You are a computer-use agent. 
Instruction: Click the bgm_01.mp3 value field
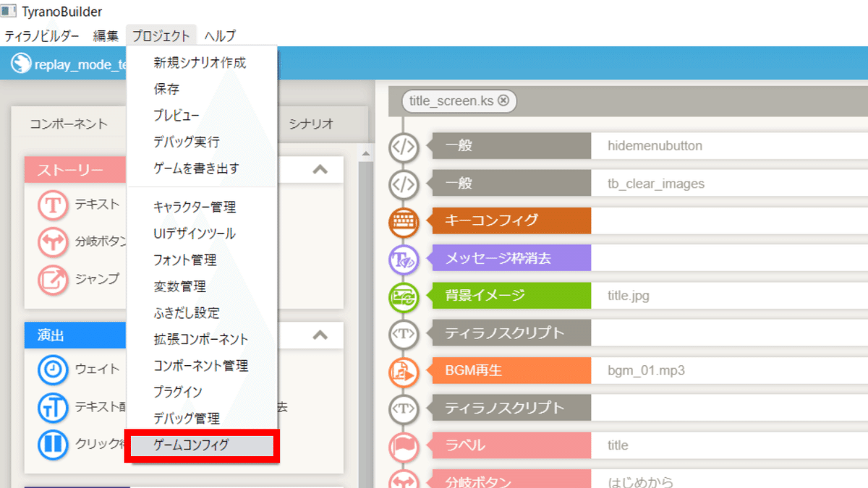point(729,371)
